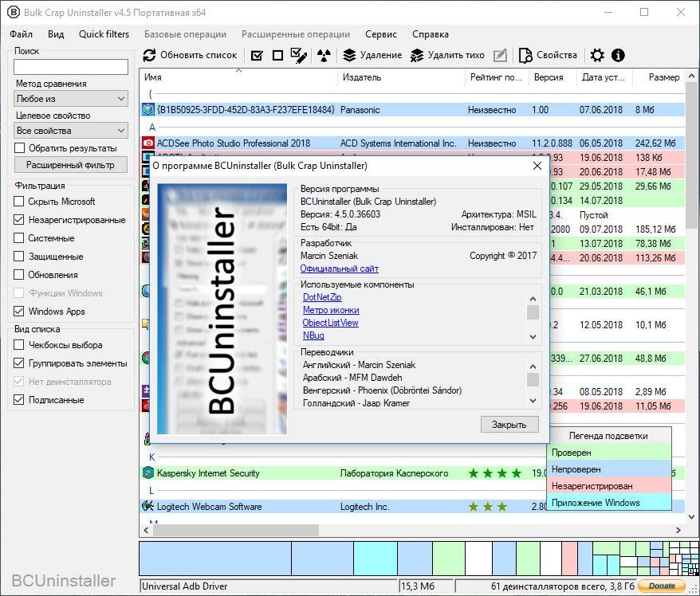700x596 pixels.
Task: Click the Logitech Webcam Software row icon
Action: coord(147,506)
